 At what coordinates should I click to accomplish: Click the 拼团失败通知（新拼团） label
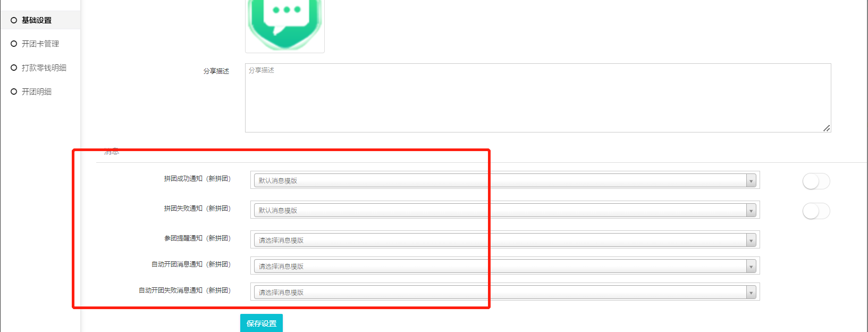(x=197, y=209)
